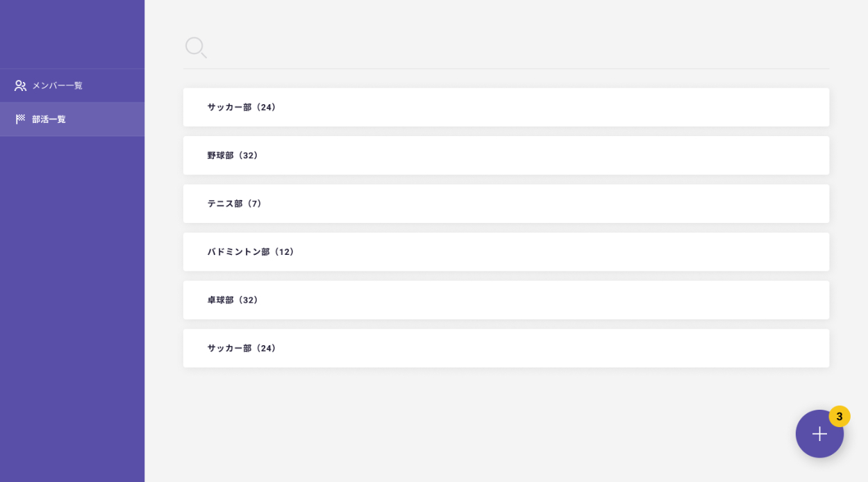Image resolution: width=868 pixels, height=482 pixels.
Task: Click the members icon in the sidebar
Action: coord(20,85)
